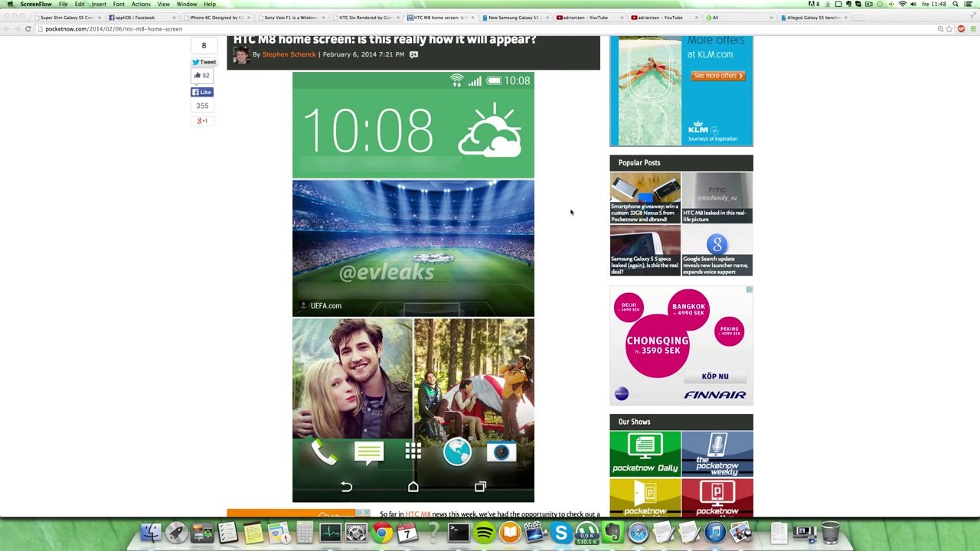Viewport: 980px width, 551px height.
Task: Open Safari compass icon in dock
Action: [x=638, y=532]
